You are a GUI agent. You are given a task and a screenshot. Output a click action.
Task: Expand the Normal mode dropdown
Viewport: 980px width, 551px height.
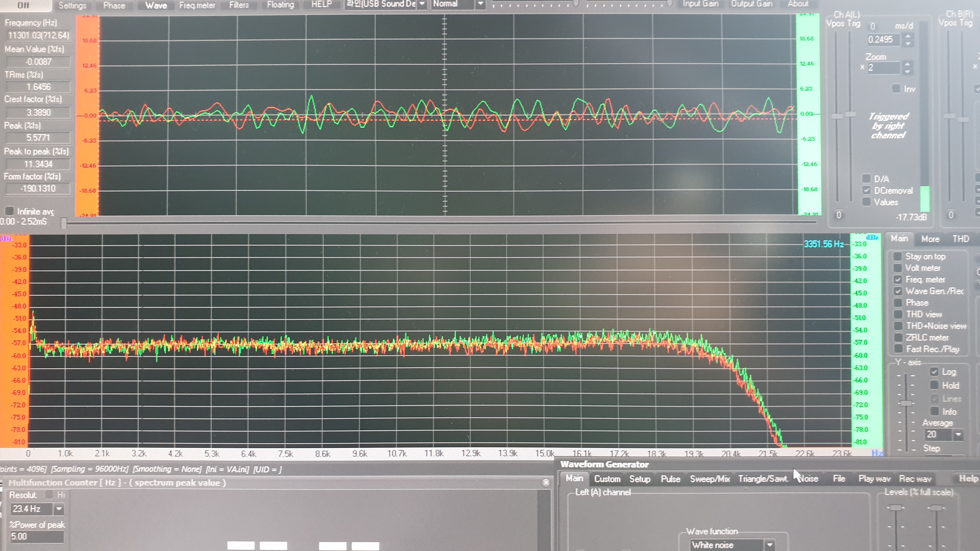point(481,4)
